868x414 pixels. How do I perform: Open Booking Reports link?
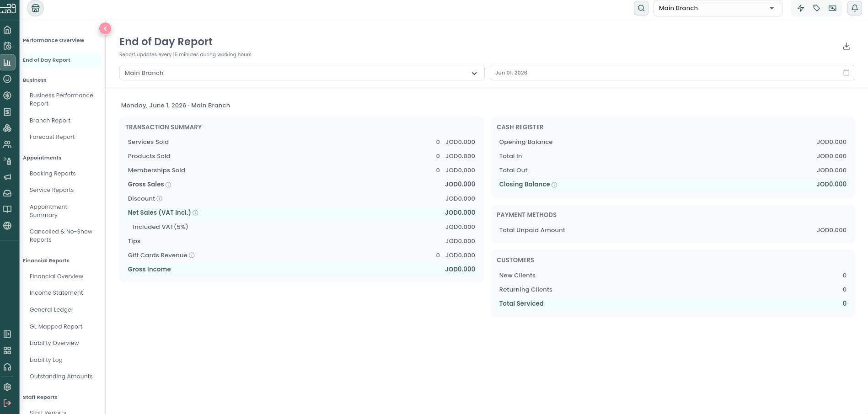pos(53,174)
